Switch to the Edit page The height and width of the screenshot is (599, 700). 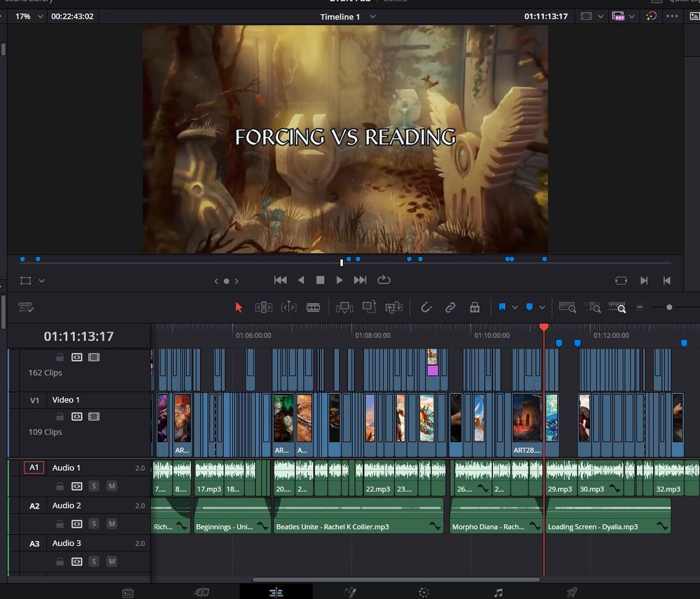276,592
